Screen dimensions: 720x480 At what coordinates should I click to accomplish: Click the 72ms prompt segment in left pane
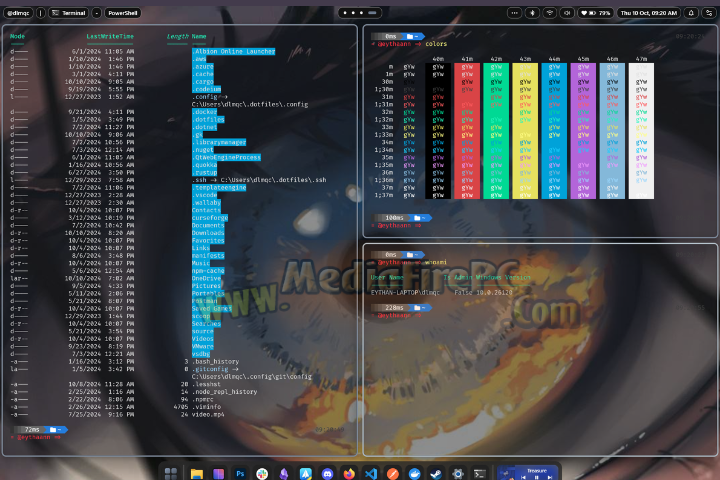pyautogui.click(x=32, y=429)
